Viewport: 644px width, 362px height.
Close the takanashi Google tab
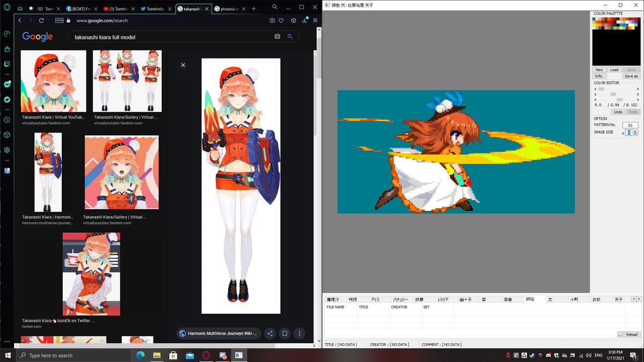click(206, 9)
